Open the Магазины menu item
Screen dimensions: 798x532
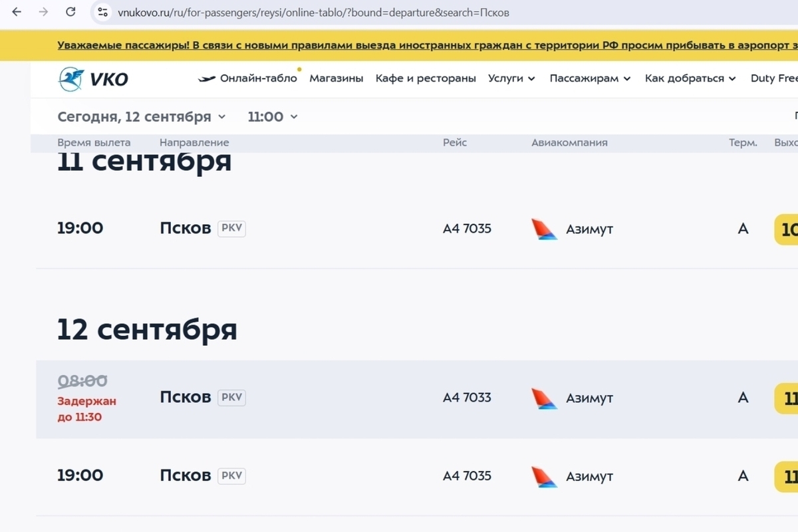point(336,78)
